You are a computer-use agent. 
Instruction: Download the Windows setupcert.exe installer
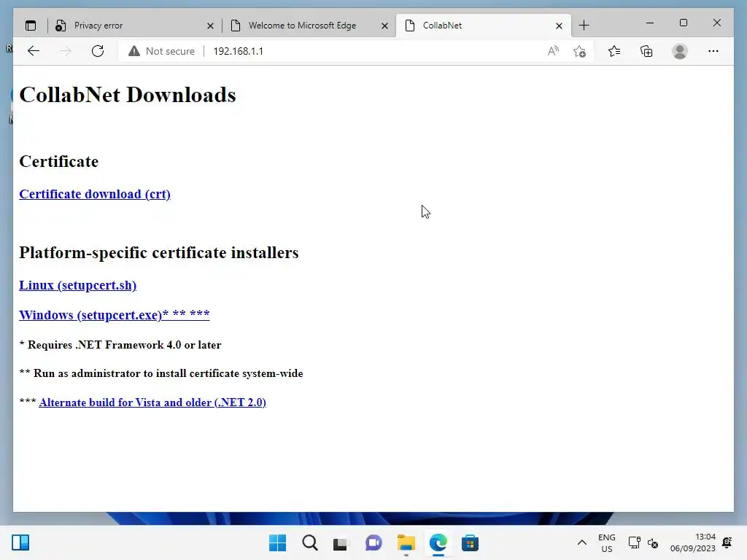tap(115, 315)
